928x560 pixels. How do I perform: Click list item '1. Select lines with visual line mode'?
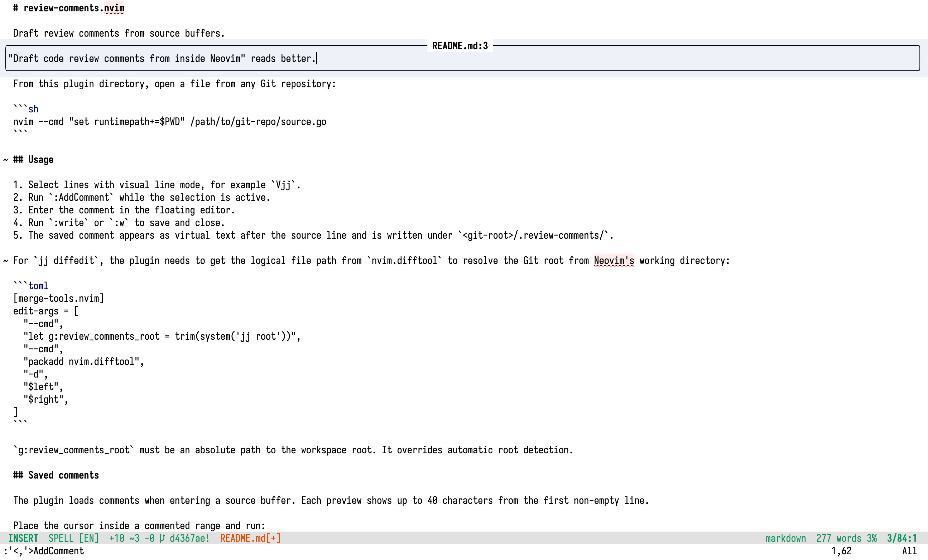[x=157, y=185]
